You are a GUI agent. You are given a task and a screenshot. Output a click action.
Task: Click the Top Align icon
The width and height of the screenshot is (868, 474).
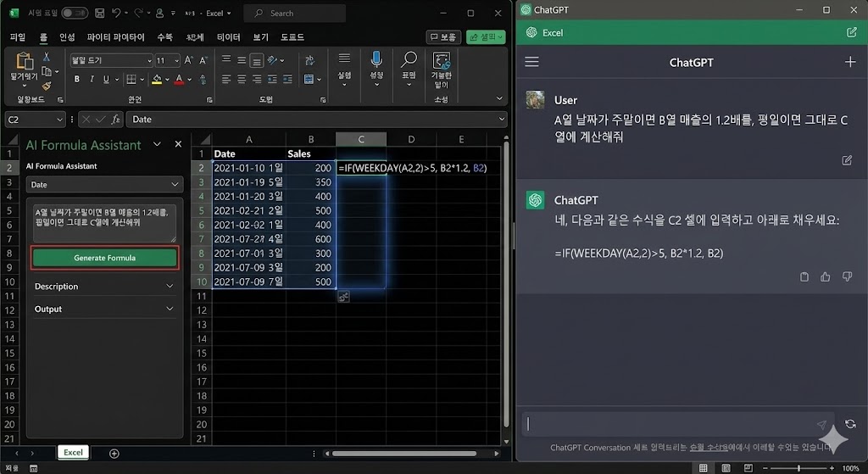226,60
